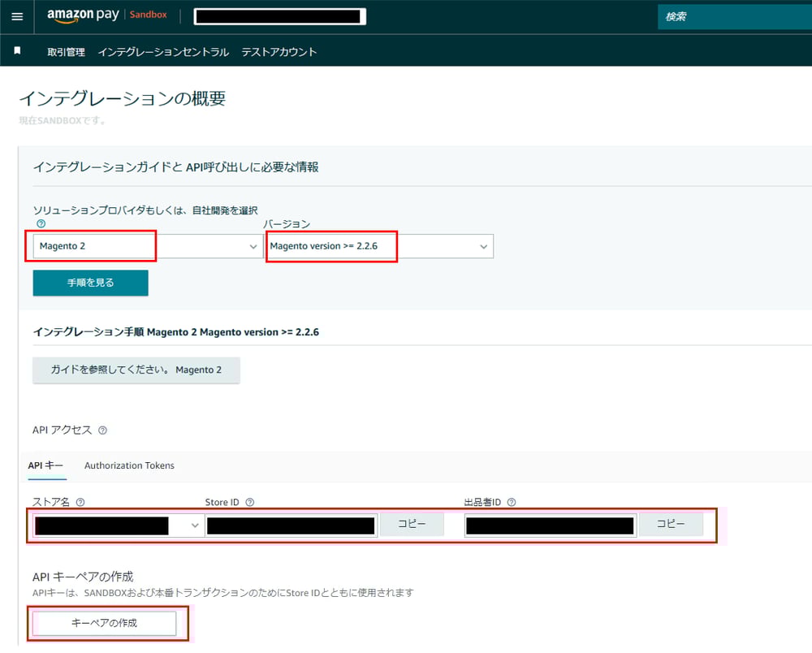Open the テストアカウント menu
Viewport: 812px width, 653px height.
(x=279, y=52)
